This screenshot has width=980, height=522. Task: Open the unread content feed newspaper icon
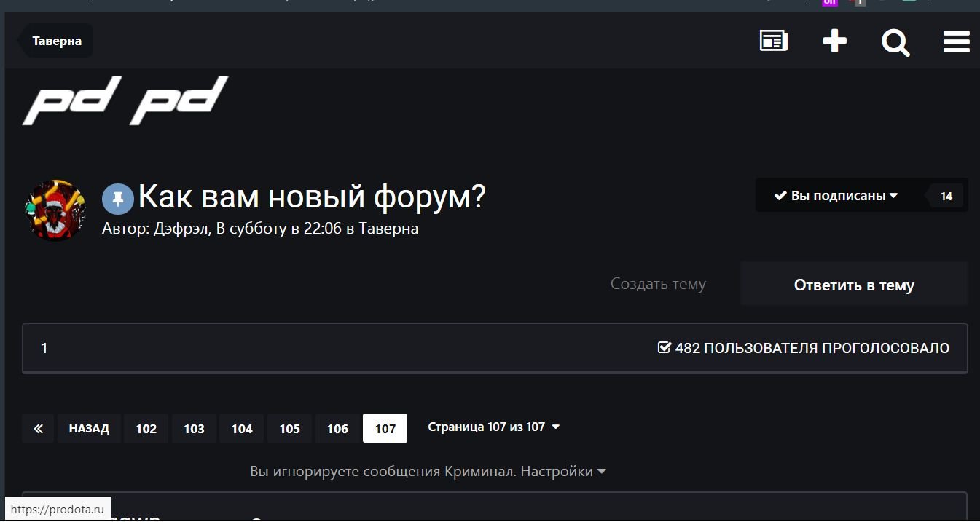tap(773, 41)
